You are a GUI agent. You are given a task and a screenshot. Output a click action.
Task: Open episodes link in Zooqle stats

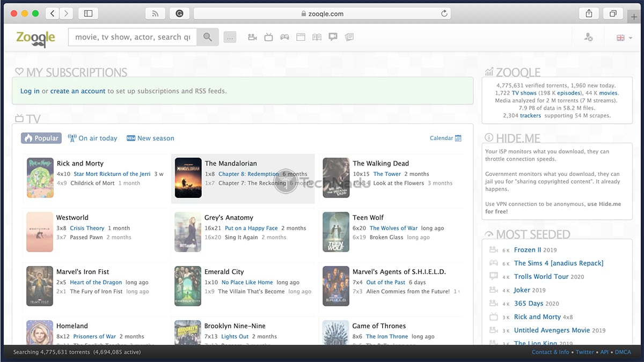(568, 93)
